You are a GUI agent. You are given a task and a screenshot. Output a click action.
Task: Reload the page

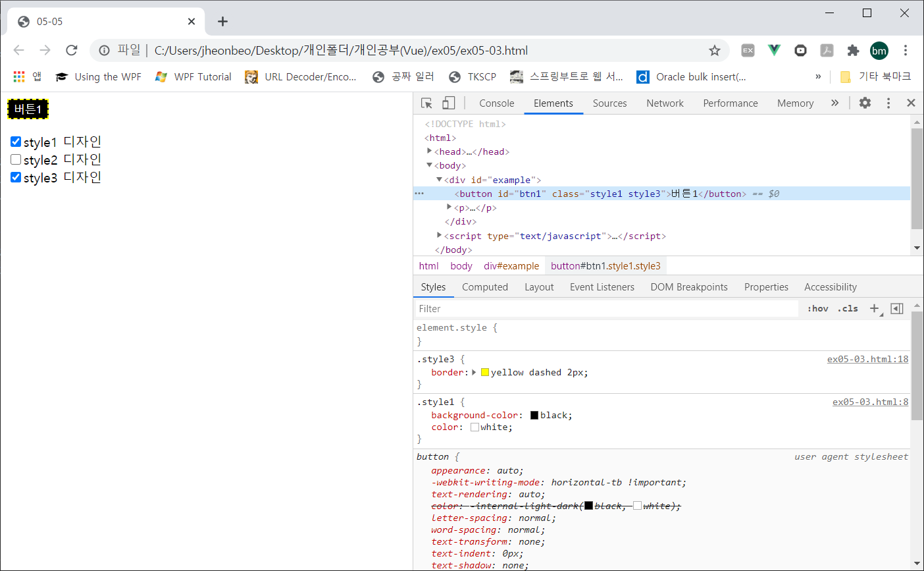(72, 50)
